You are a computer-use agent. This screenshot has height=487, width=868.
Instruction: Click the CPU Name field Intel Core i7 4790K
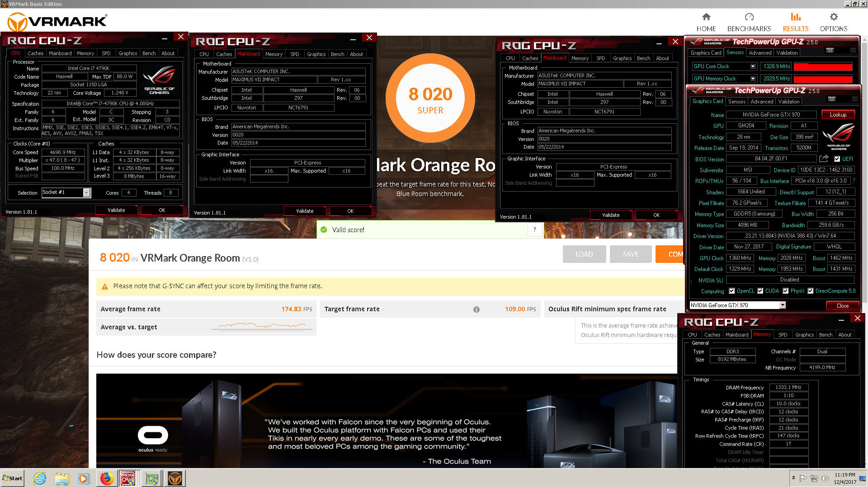[89, 68]
